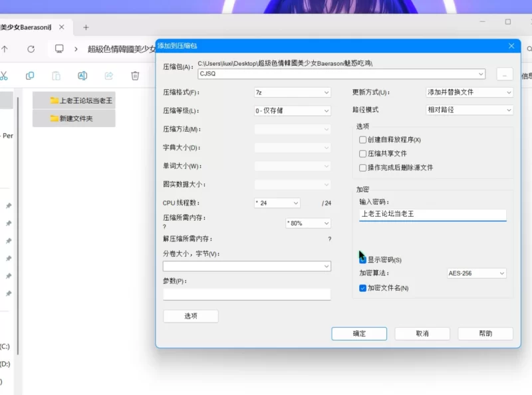
Task: Click the Share icon in Explorer toolbar
Action: click(x=109, y=76)
